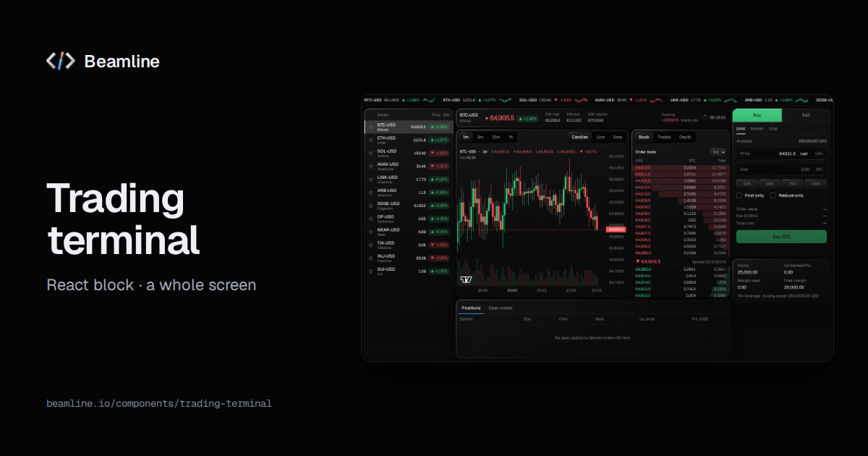Click the ARB-USD sparkline in the ticker

(x=801, y=100)
